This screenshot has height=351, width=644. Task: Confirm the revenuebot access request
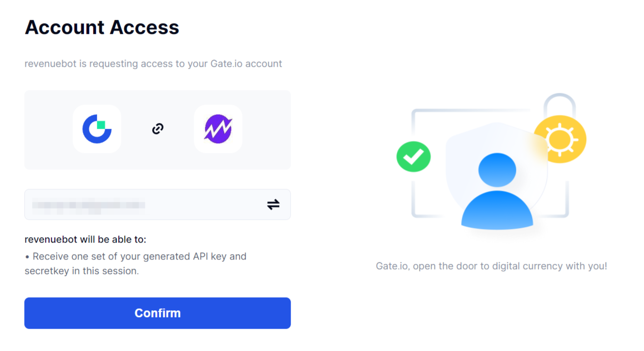(157, 313)
